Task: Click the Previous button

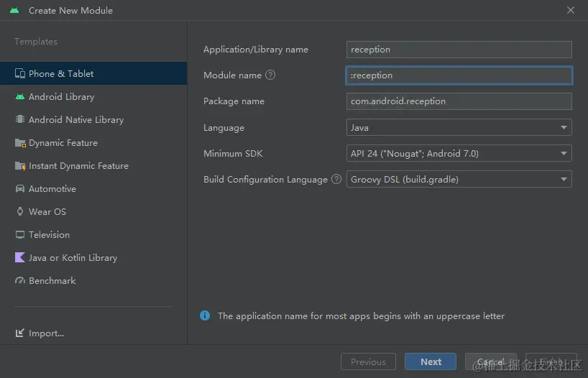Action: coord(368,361)
